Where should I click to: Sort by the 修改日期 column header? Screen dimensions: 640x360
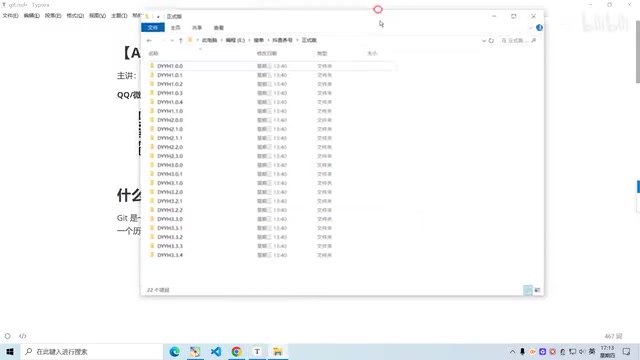[267, 53]
